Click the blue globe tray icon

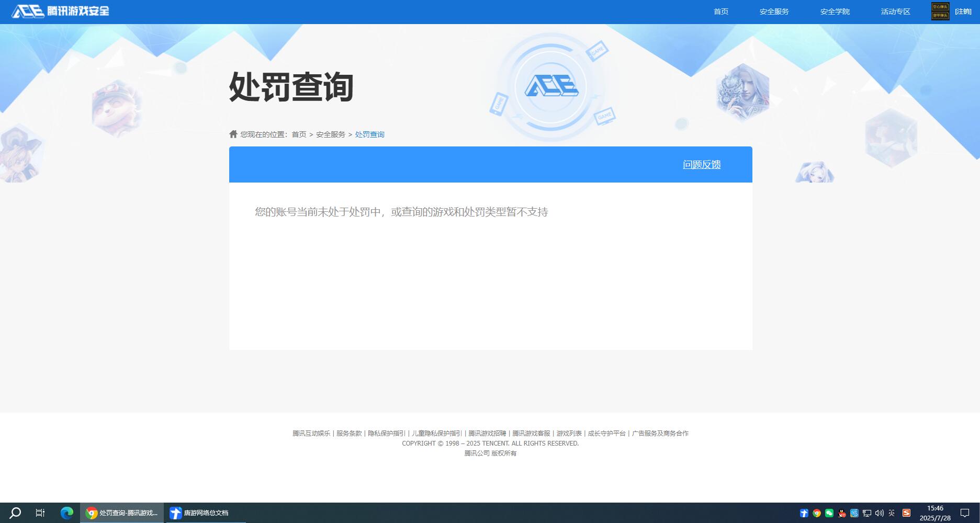coord(854,513)
